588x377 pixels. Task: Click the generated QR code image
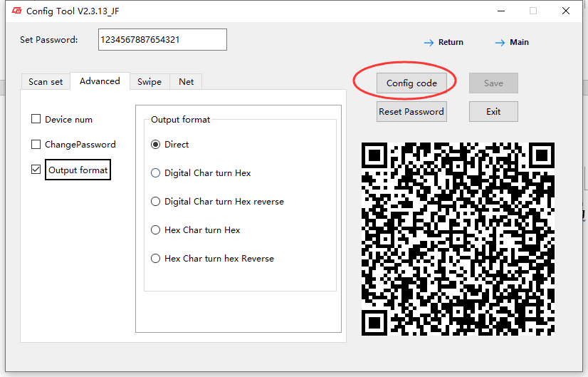pyautogui.click(x=458, y=239)
